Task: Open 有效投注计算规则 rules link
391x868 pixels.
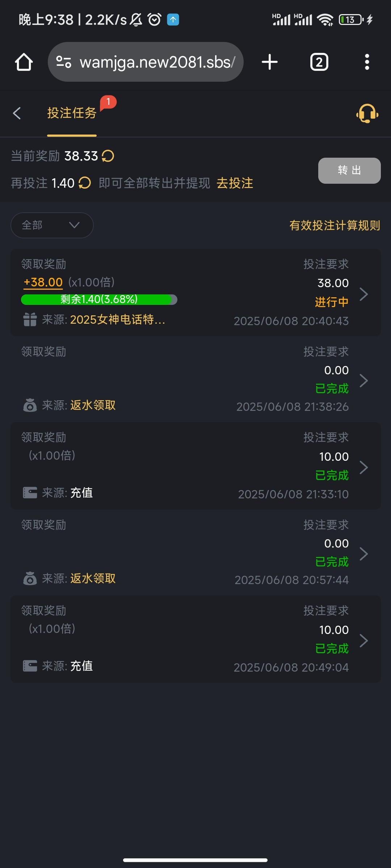Action: pyautogui.click(x=335, y=225)
